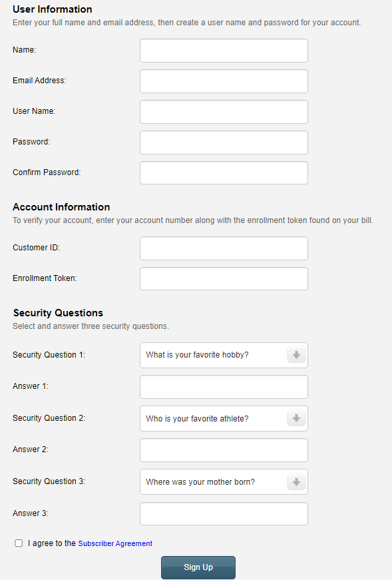392x580 pixels.
Task: Click the Confirm Password field
Action: coord(223,172)
